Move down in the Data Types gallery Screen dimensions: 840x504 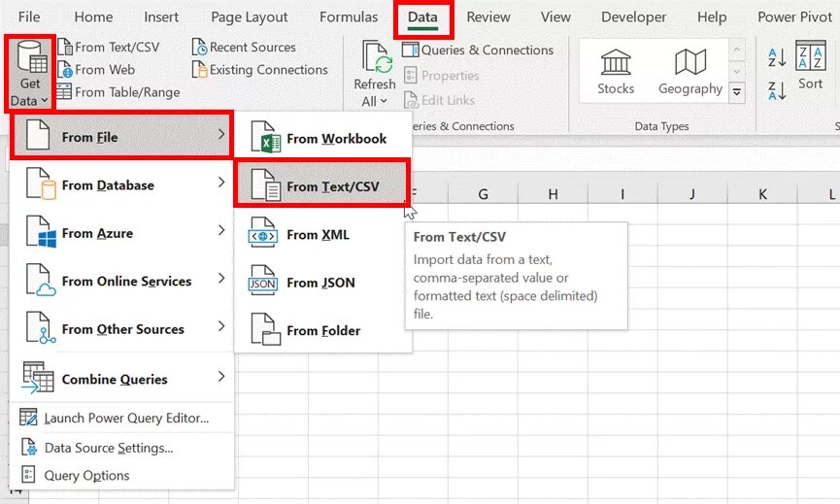click(x=737, y=71)
